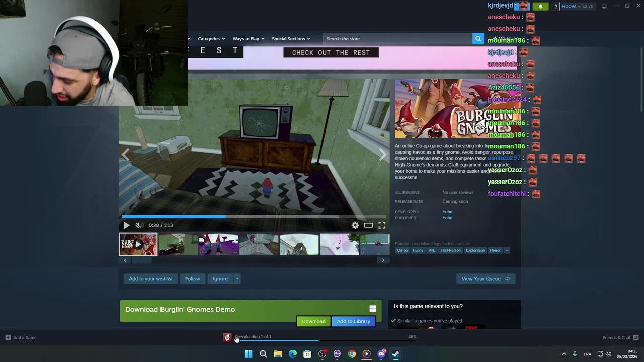Click the Steam taskbar icon

click(x=396, y=354)
